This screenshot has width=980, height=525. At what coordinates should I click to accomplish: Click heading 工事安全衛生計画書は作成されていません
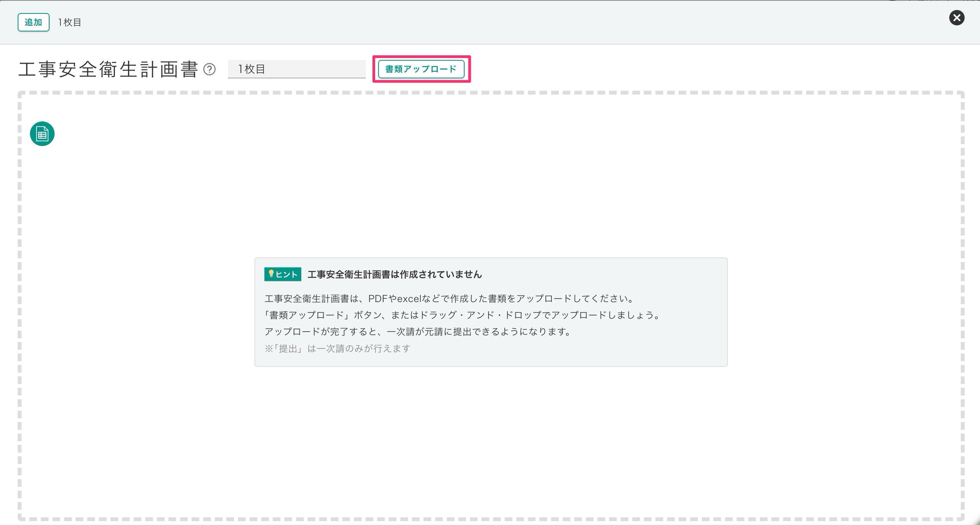coord(394,274)
